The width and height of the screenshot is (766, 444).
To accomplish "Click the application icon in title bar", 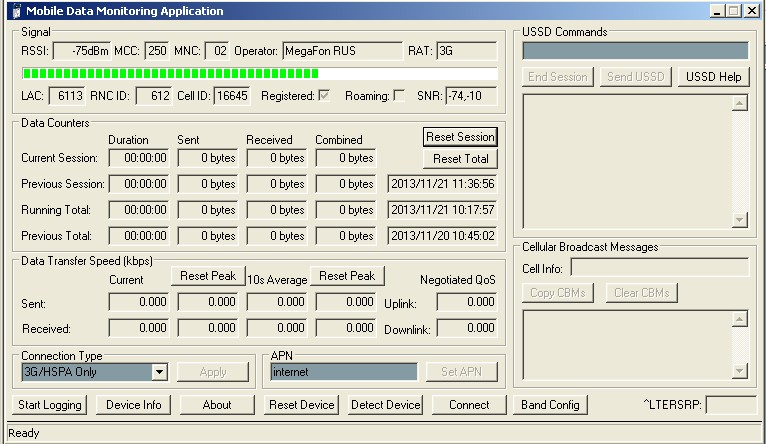I will coord(17,11).
